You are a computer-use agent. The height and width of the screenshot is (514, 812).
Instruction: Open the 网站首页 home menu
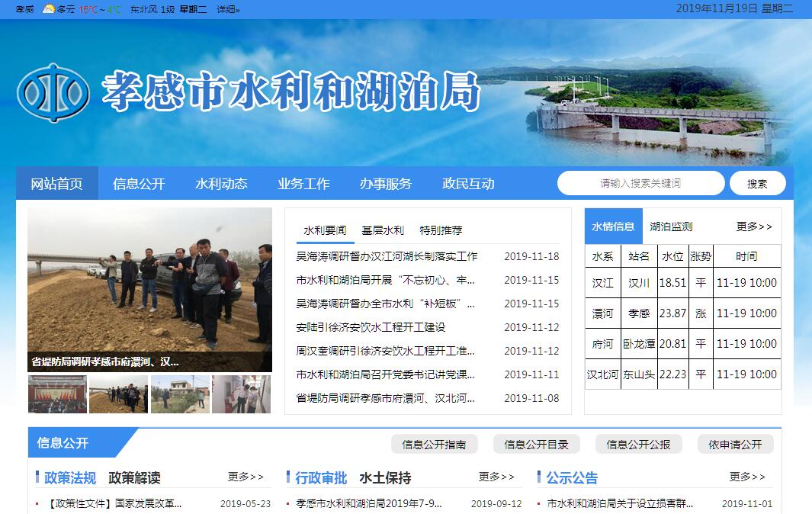click(57, 184)
